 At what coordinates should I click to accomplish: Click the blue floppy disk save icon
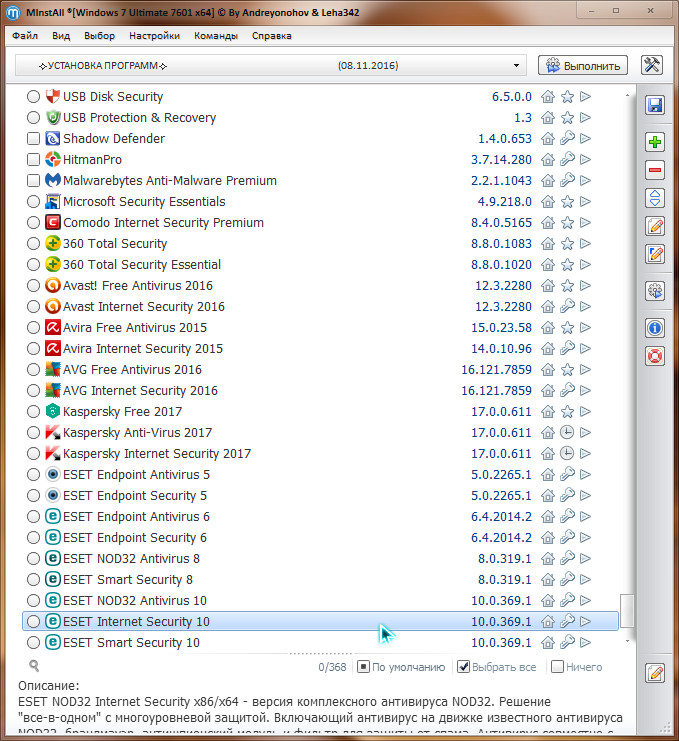pyautogui.click(x=655, y=104)
